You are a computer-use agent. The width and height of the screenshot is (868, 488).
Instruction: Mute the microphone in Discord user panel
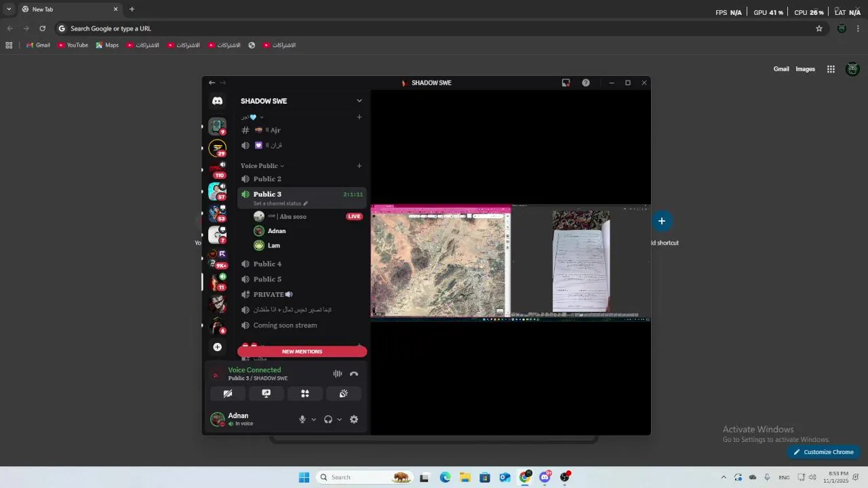pyautogui.click(x=302, y=420)
